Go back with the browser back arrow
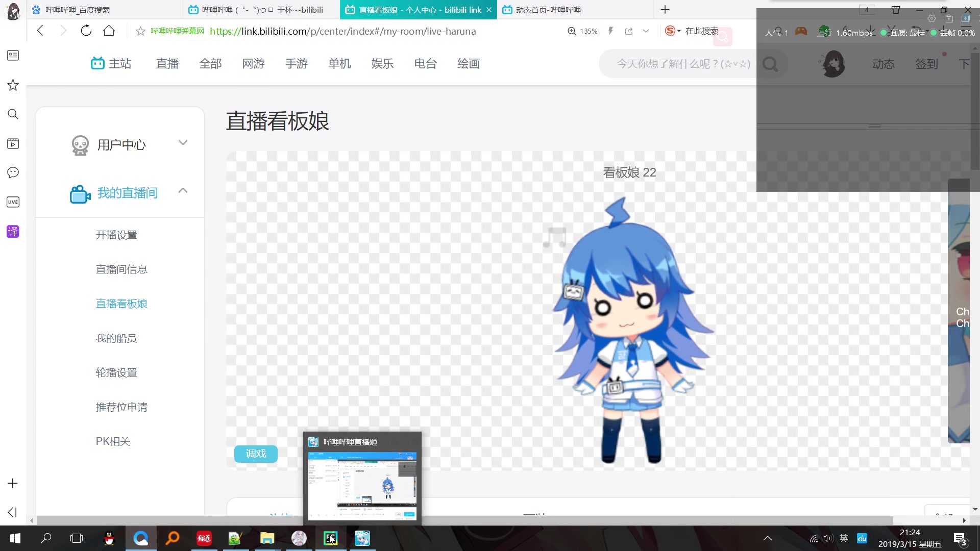Screen dimensions: 980x551 pyautogui.click(x=40, y=31)
